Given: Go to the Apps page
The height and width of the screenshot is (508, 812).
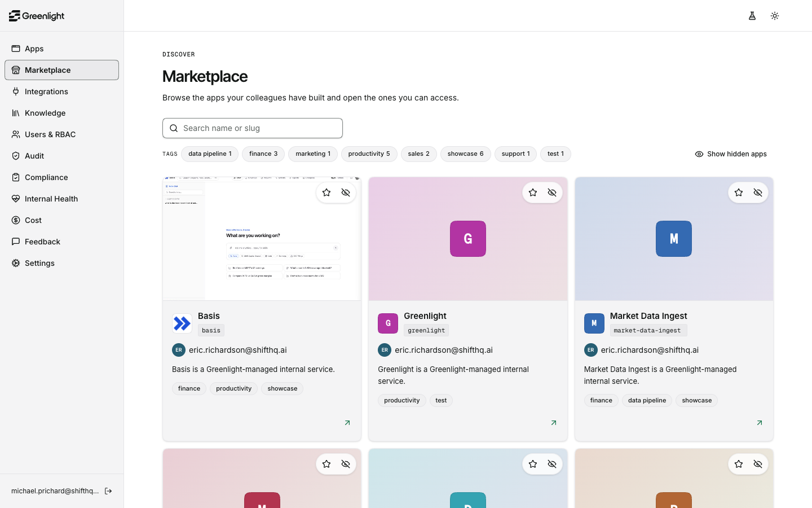Looking at the screenshot, I should tap(61, 49).
